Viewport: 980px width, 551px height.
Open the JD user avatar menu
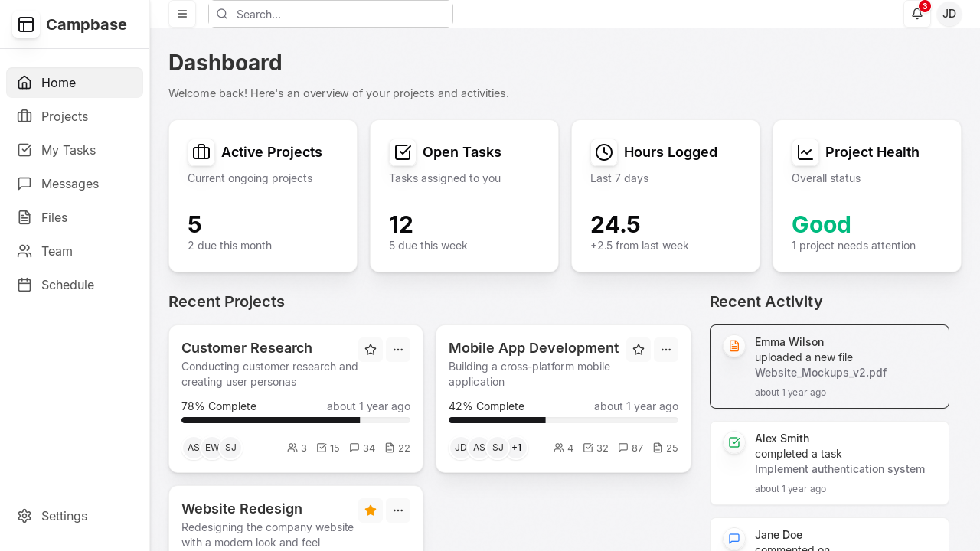coord(949,14)
